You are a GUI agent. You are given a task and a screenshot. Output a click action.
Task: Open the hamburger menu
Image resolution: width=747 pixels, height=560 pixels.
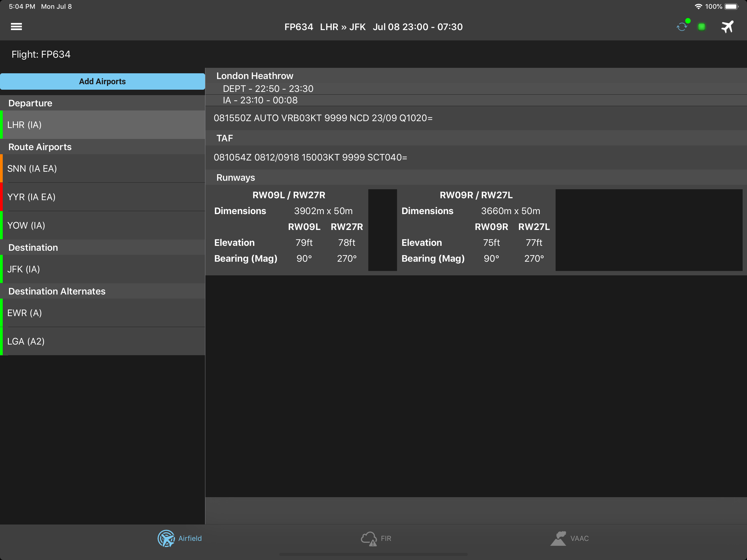click(16, 27)
